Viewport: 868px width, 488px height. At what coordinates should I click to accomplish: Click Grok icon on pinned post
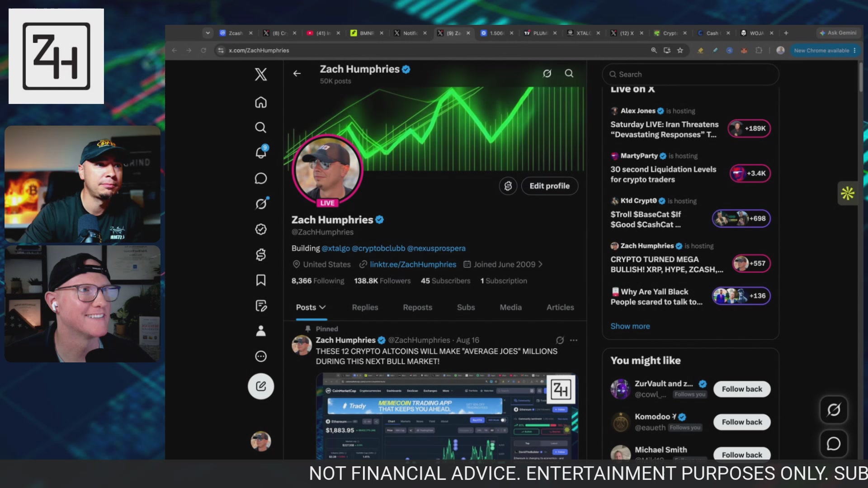click(560, 340)
